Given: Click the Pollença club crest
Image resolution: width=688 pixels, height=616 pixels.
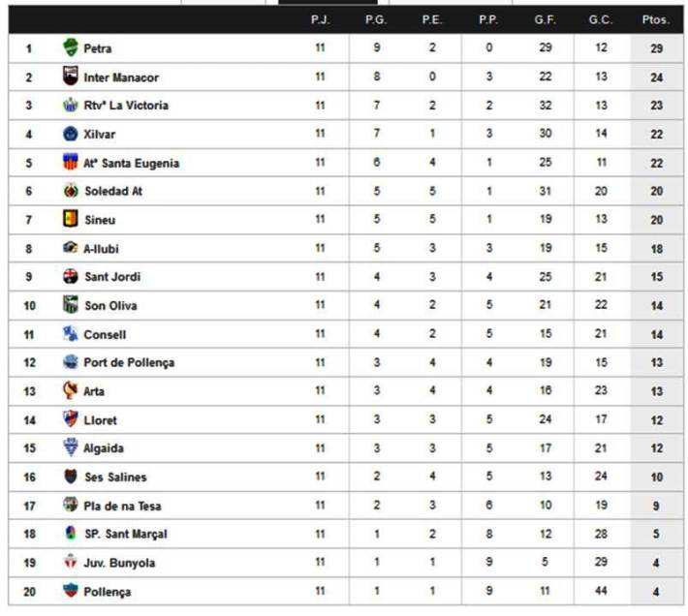Looking at the screenshot, I should [70, 591].
